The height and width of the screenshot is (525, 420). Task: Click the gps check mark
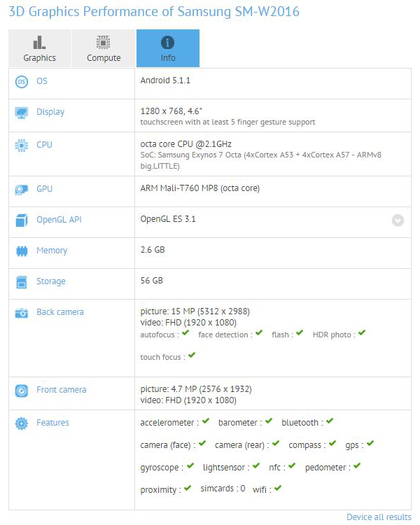coord(370,443)
